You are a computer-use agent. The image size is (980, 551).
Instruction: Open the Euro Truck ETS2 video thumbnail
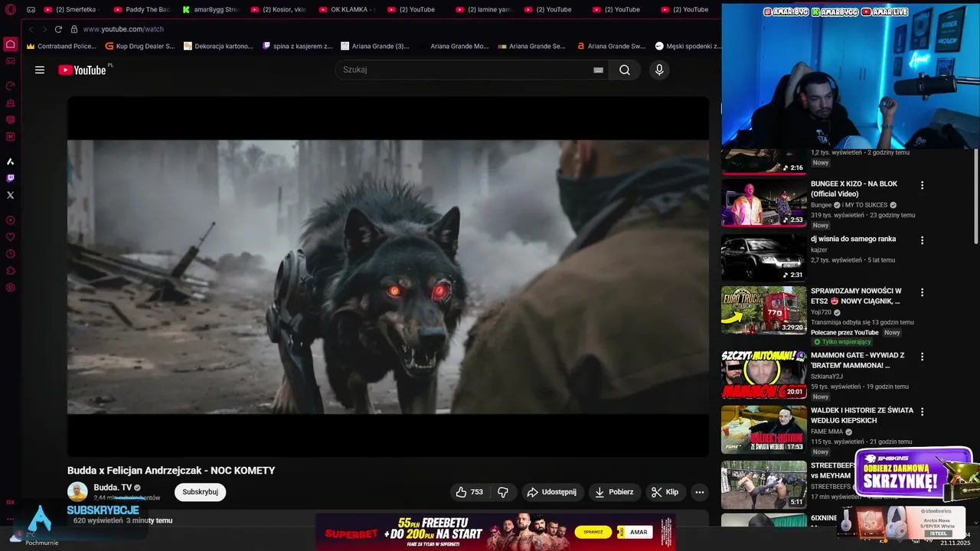pos(764,310)
